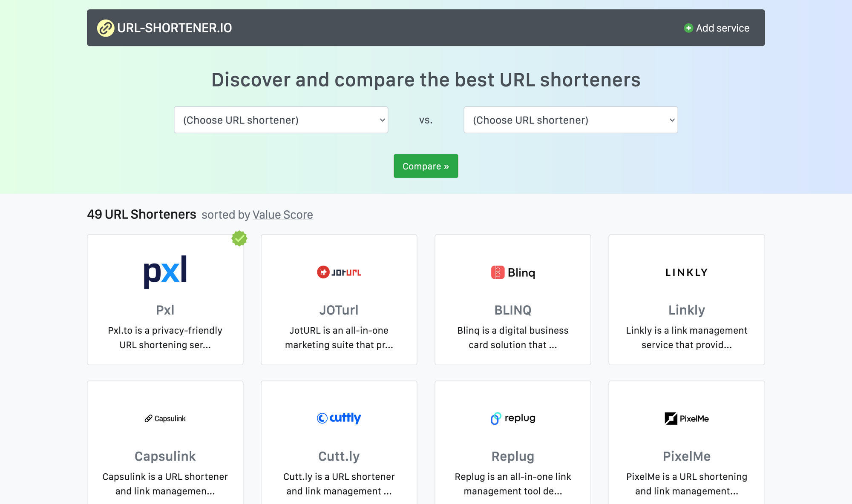Go to URL-SHORTENER.IO home title
The width and height of the screenshot is (852, 504).
175,28
